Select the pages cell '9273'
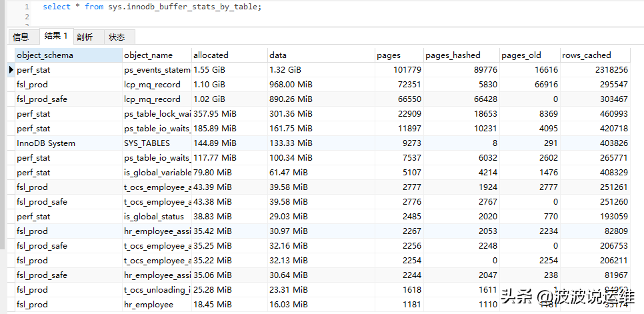644x314 pixels. [399, 143]
